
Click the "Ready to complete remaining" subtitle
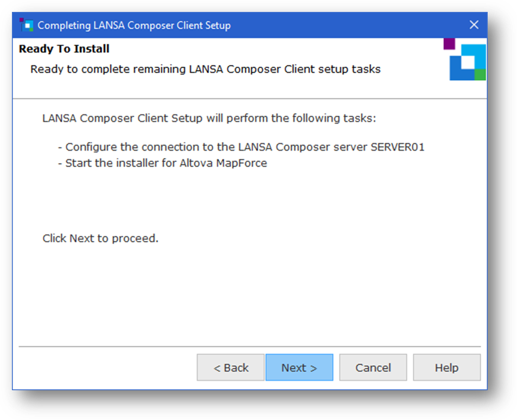click(x=205, y=69)
